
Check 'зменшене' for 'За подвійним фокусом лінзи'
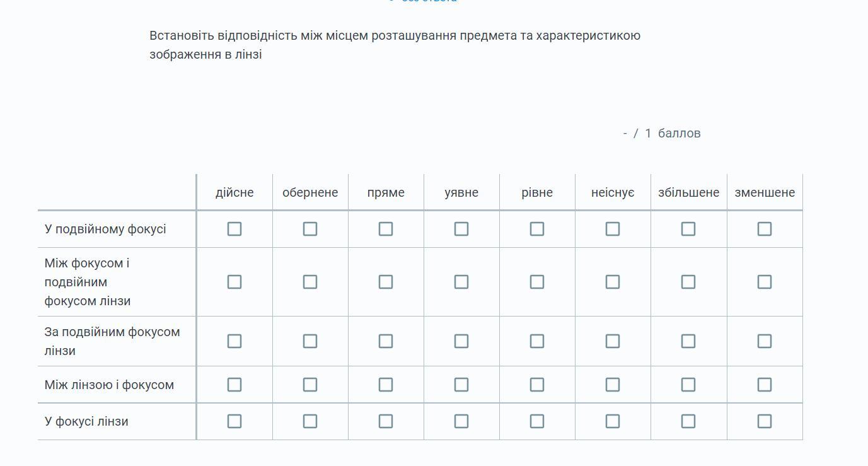(x=764, y=341)
